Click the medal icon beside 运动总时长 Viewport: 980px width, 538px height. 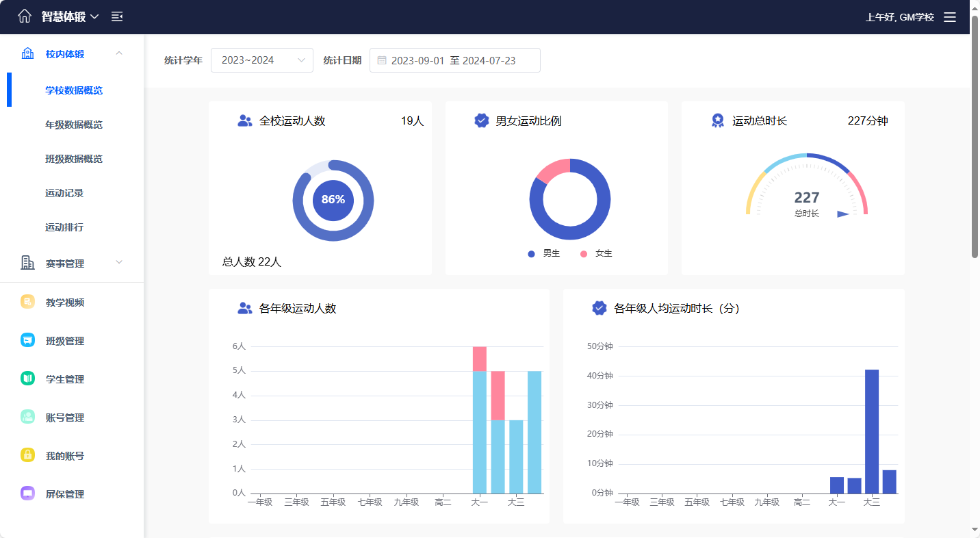click(717, 120)
